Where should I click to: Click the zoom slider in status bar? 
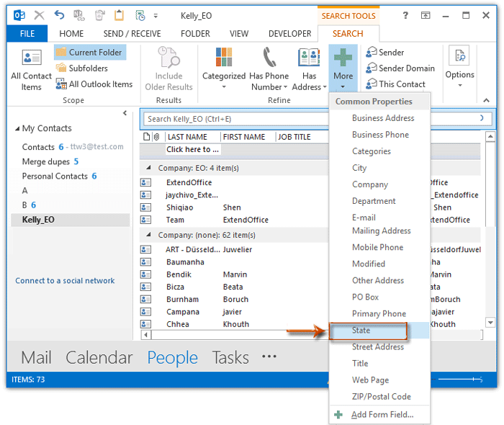[462, 379]
